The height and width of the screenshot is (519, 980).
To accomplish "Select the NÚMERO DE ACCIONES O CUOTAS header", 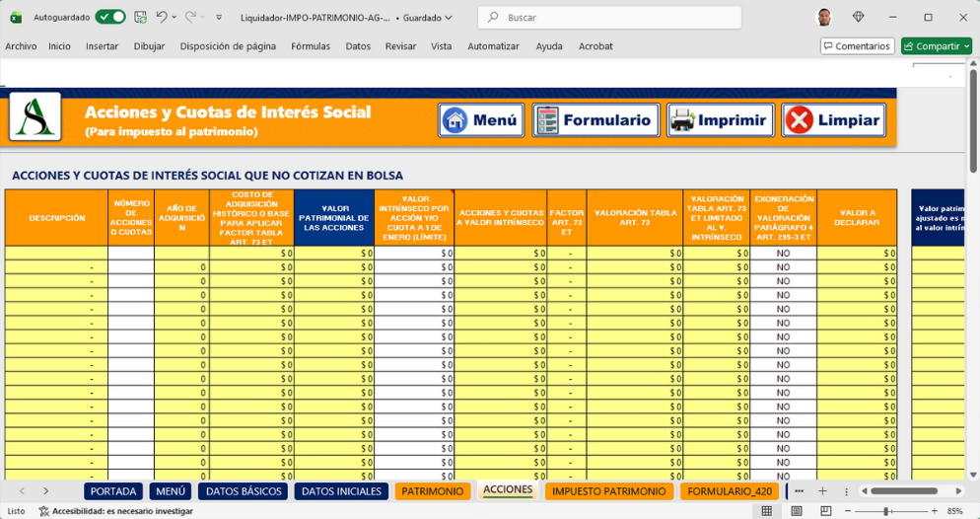I will coord(131,218).
